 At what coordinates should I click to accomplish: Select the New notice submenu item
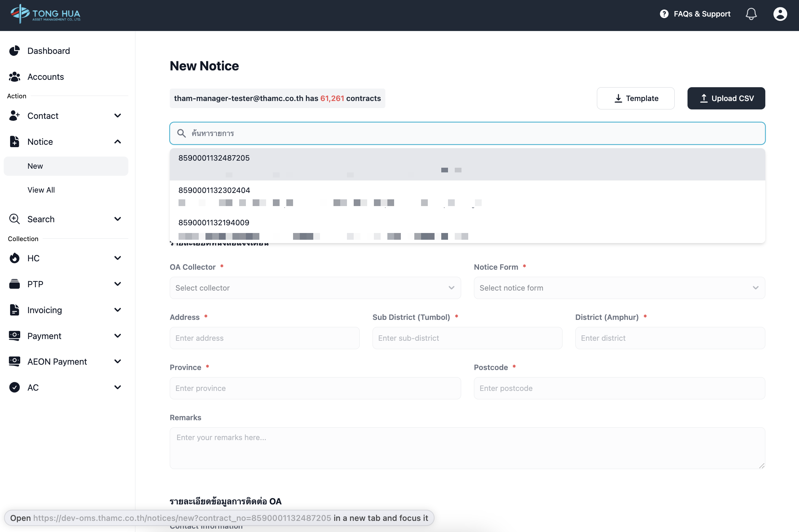(x=35, y=166)
